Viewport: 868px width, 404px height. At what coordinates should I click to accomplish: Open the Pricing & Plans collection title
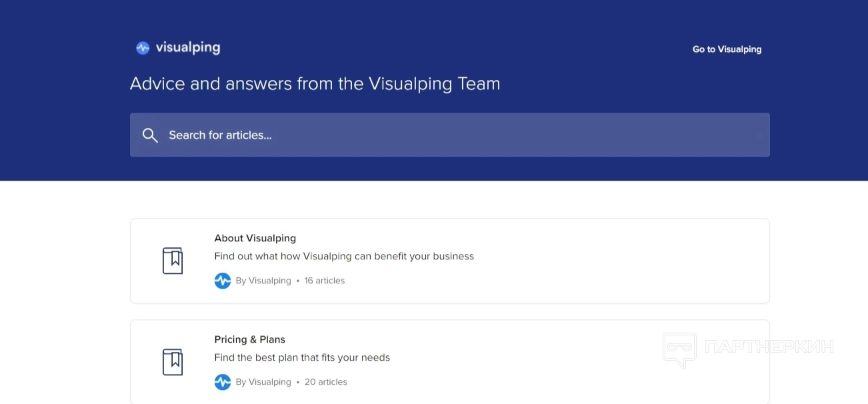(x=249, y=339)
